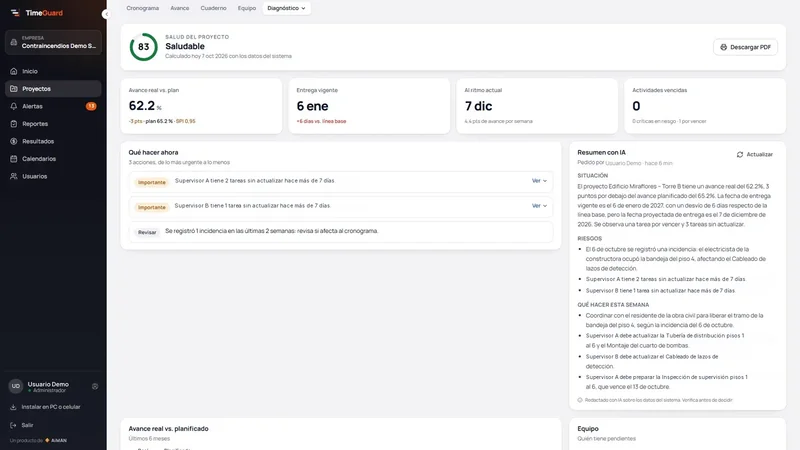800x450 pixels.
Task: Click the Importante tag for Supervisor A
Action: point(152,182)
